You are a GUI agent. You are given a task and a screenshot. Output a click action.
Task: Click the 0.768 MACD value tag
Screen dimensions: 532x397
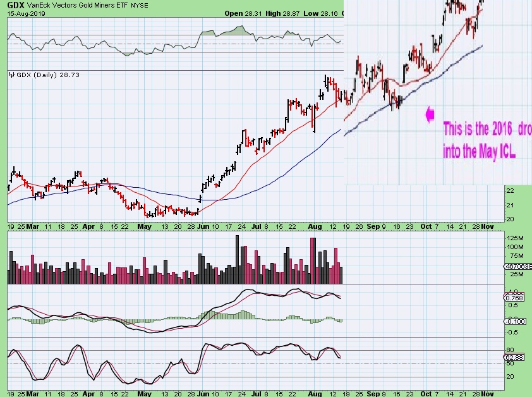click(514, 298)
